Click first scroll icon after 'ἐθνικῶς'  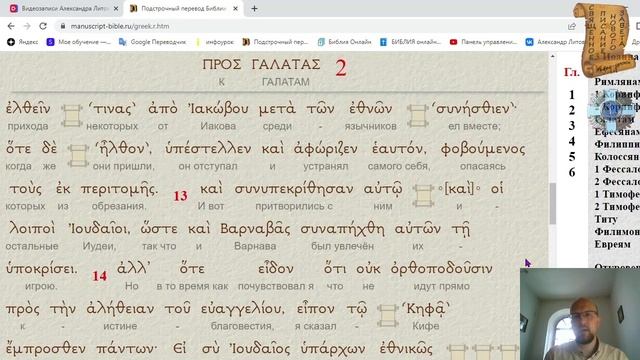pos(457,352)
